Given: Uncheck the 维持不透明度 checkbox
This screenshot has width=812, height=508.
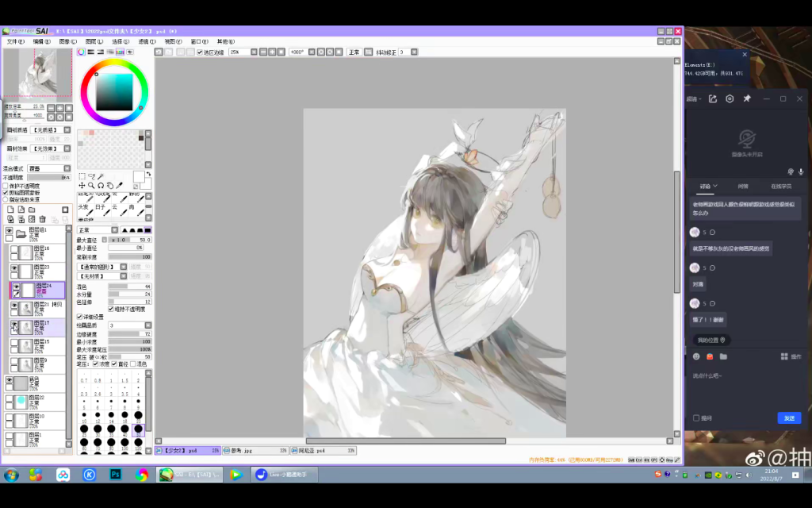Looking at the screenshot, I should [x=110, y=309].
